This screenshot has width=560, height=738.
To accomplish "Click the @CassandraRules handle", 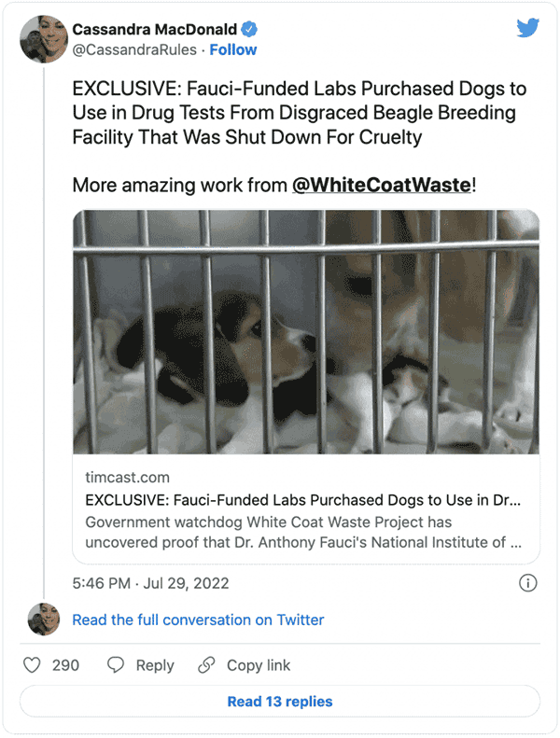I will tap(136, 49).
